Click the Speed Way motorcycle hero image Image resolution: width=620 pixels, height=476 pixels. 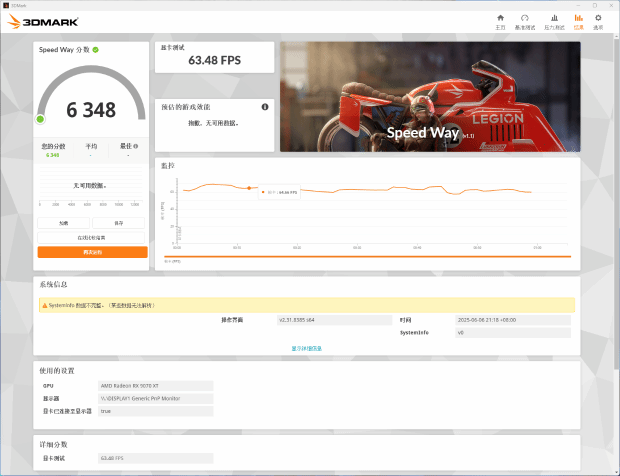coord(430,97)
